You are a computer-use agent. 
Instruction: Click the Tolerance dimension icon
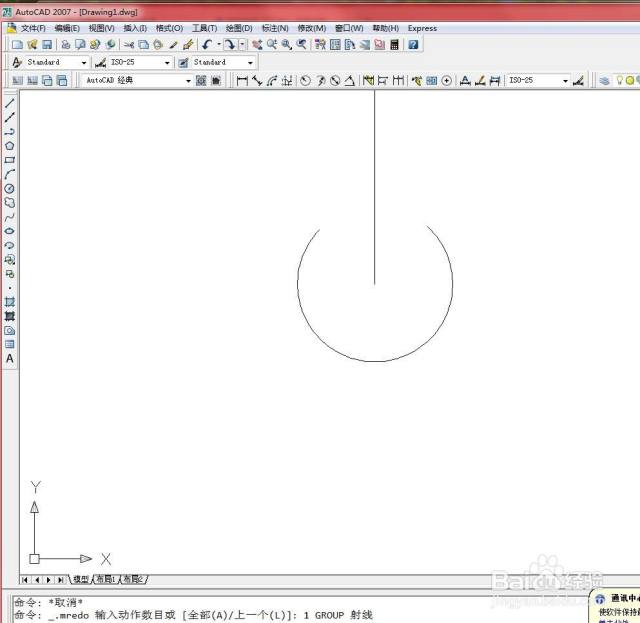click(x=431, y=80)
